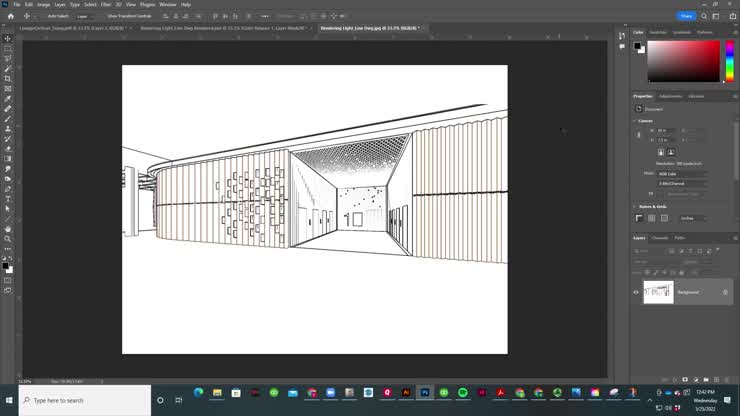Toggle the grid icon under Rulers & Grids
This screenshot has width=740, height=416.
[x=652, y=218]
